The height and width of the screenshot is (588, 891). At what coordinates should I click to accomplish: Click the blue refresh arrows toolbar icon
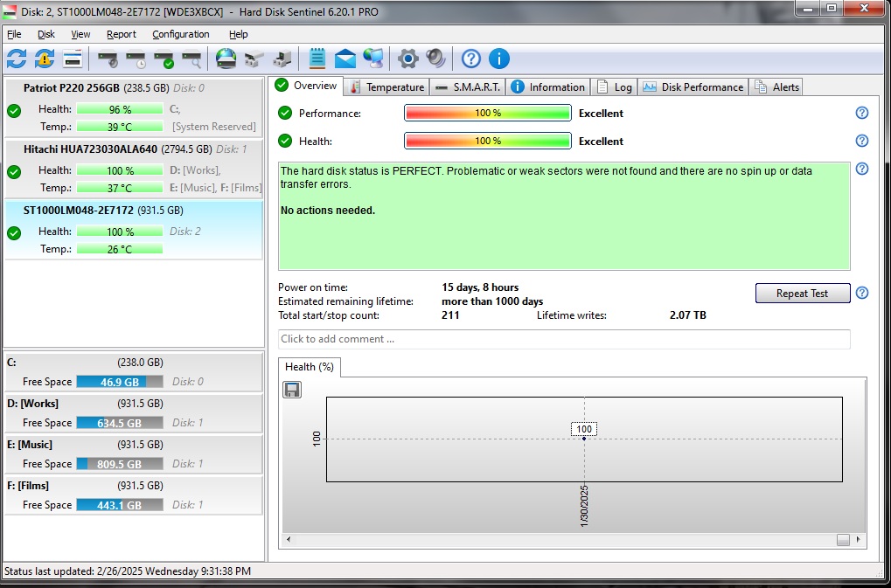coord(17,59)
